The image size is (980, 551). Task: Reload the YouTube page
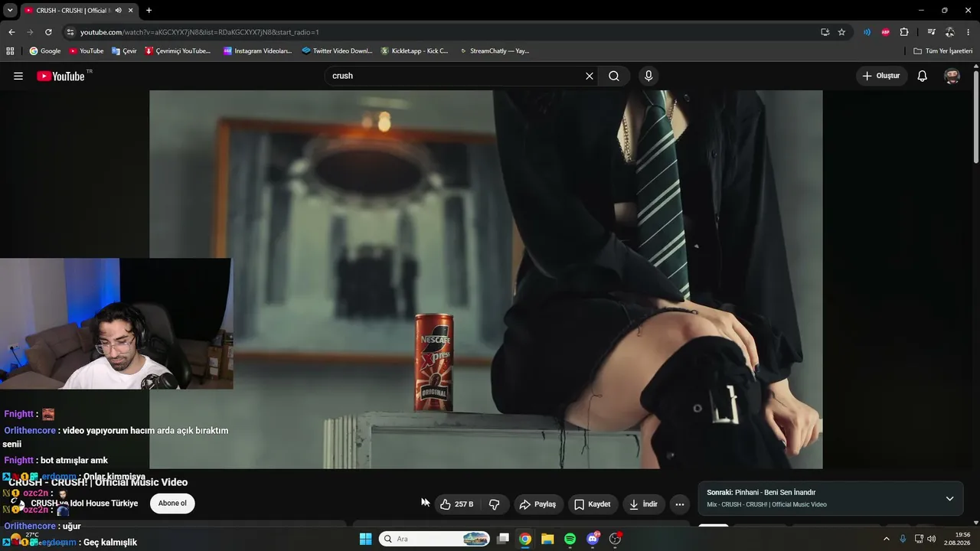pyautogui.click(x=48, y=32)
